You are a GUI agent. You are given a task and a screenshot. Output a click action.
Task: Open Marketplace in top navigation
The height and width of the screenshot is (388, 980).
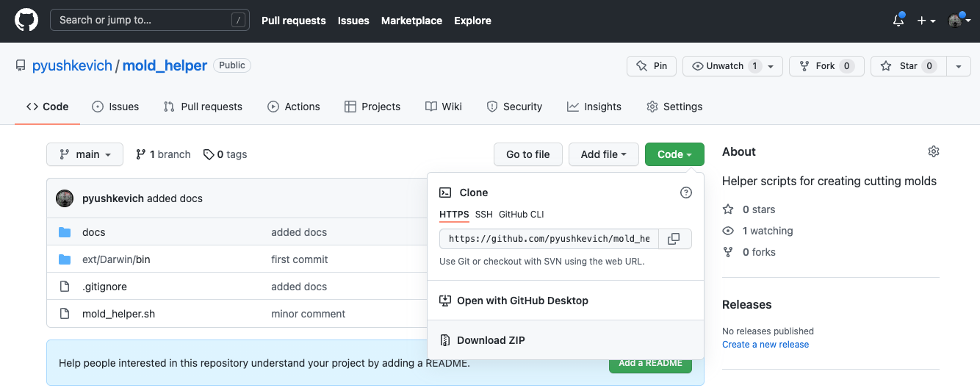(x=411, y=21)
